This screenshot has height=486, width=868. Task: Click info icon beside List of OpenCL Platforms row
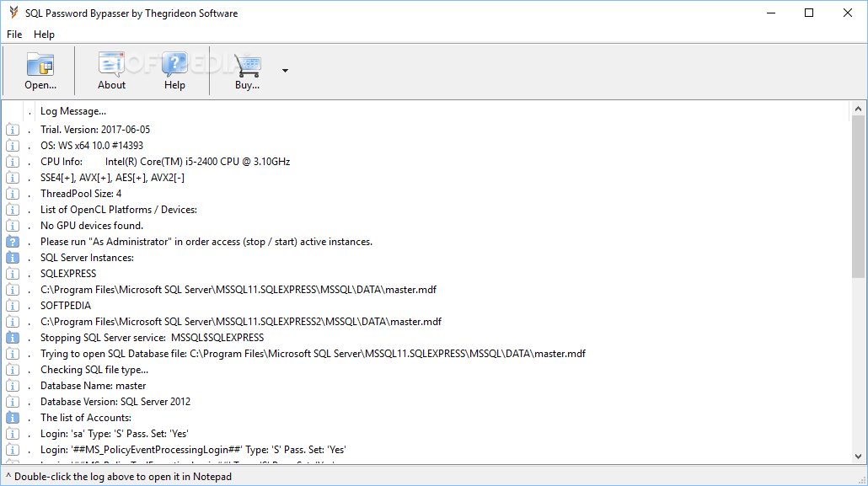pyautogui.click(x=12, y=211)
